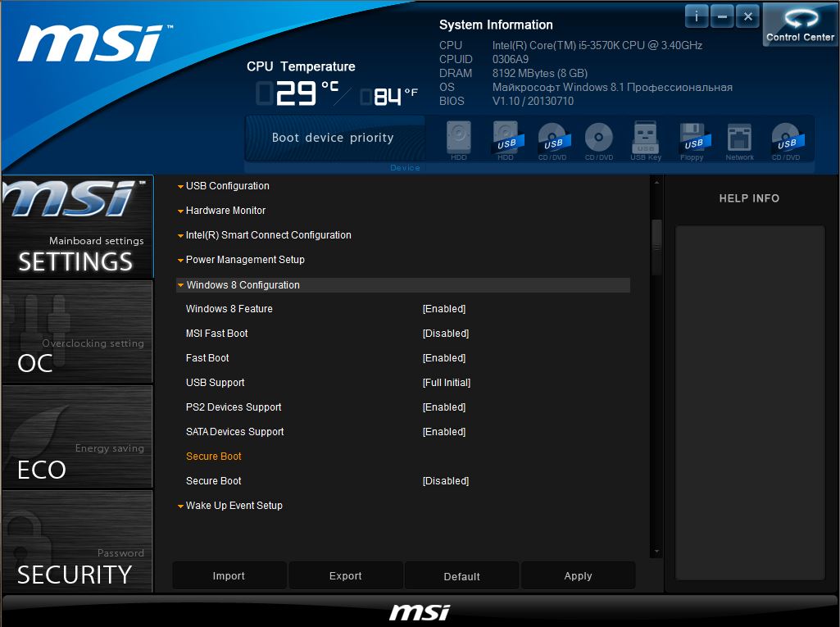Choose the USB Key boot device
This screenshot has width=840, height=627.
[646, 139]
